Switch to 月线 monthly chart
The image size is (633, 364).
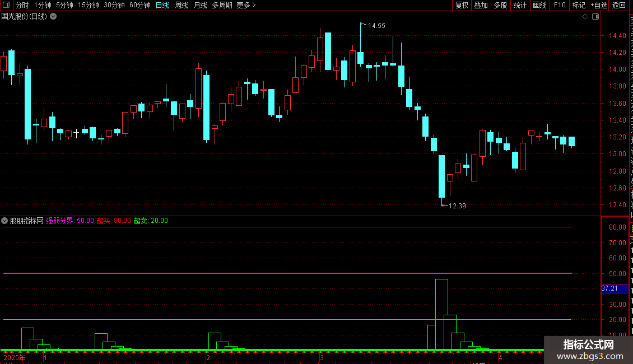tap(200, 5)
